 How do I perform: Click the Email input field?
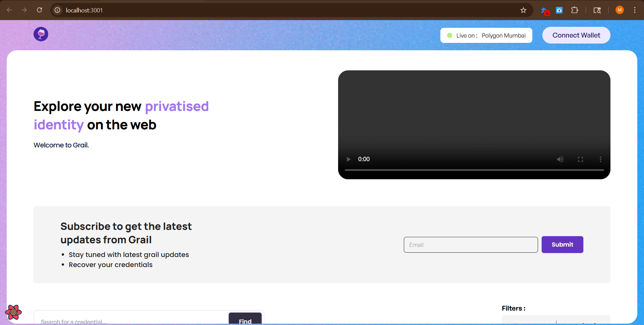coord(471,245)
